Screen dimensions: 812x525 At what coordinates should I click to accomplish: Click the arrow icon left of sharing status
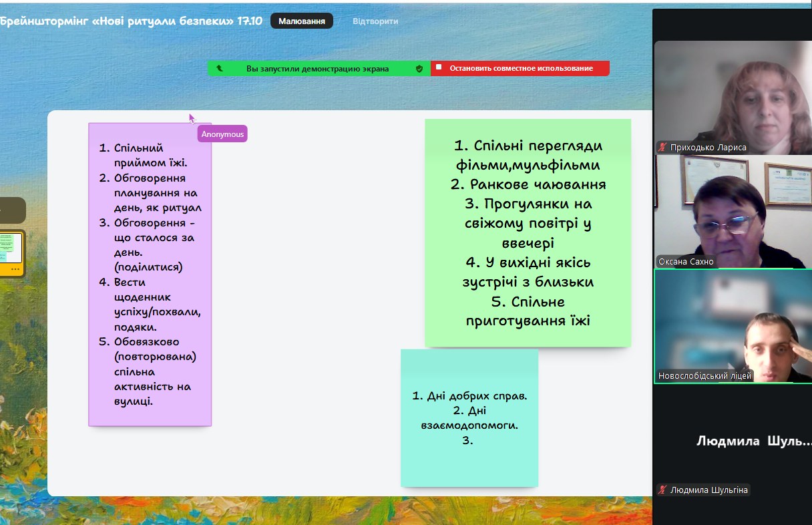click(220, 68)
